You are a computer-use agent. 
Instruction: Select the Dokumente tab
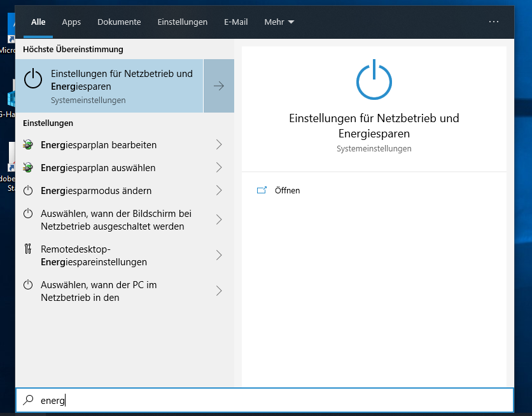pyautogui.click(x=119, y=22)
